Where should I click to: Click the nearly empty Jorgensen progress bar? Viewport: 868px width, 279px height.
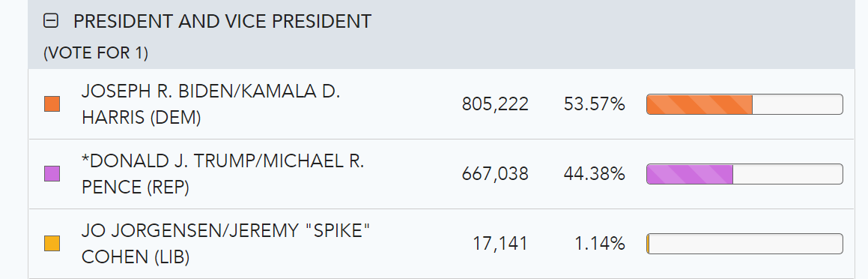[744, 244]
